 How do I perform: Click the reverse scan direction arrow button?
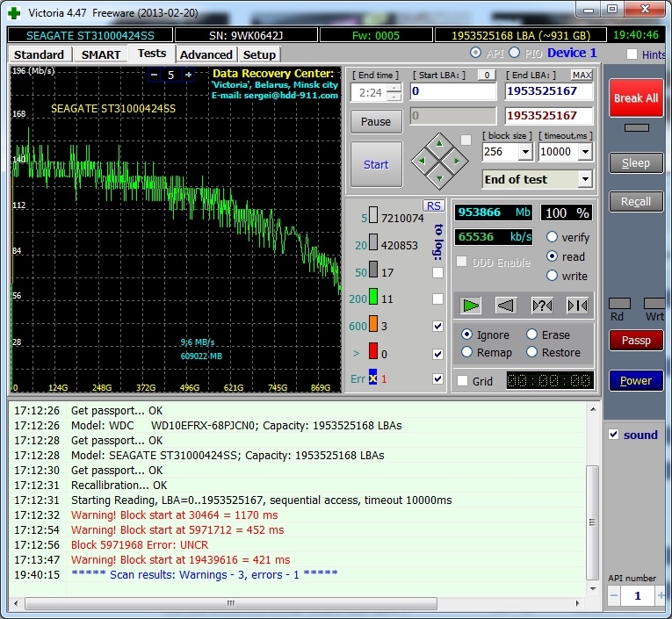[x=506, y=306]
